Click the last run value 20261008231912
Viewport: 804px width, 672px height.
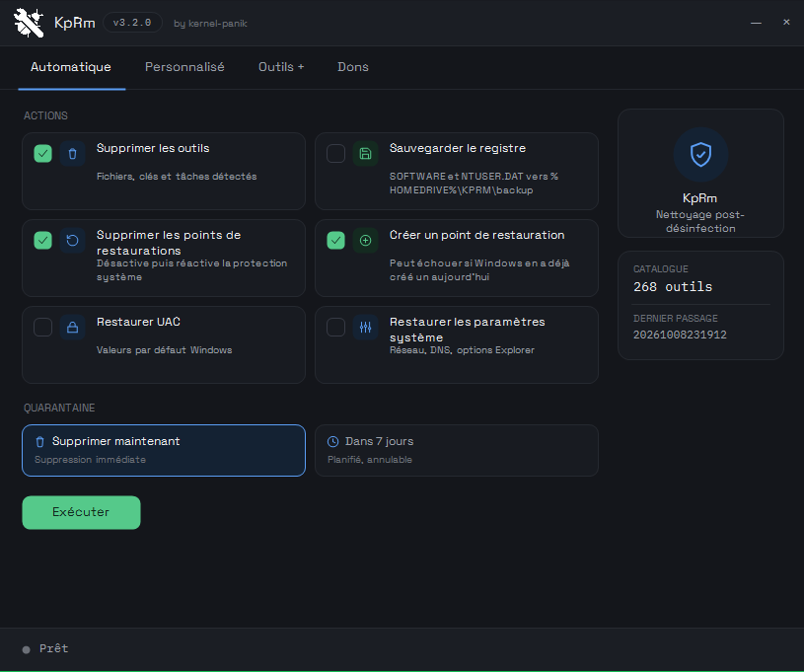[x=680, y=335]
